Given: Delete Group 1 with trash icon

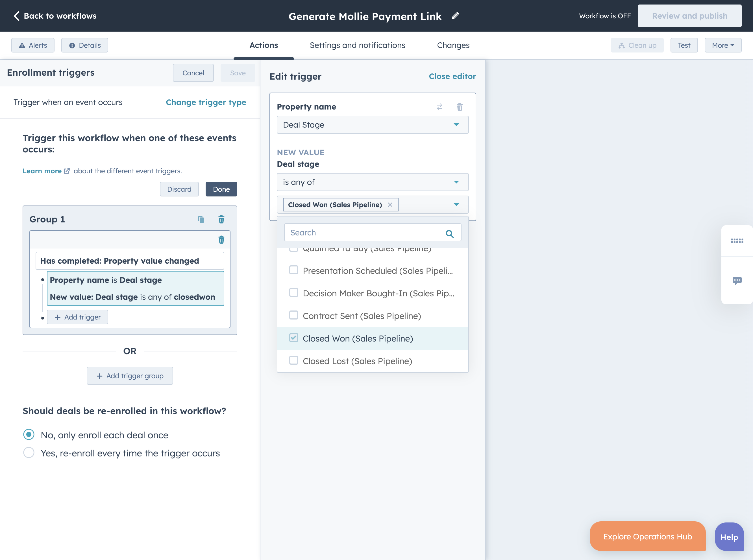Looking at the screenshot, I should (221, 219).
